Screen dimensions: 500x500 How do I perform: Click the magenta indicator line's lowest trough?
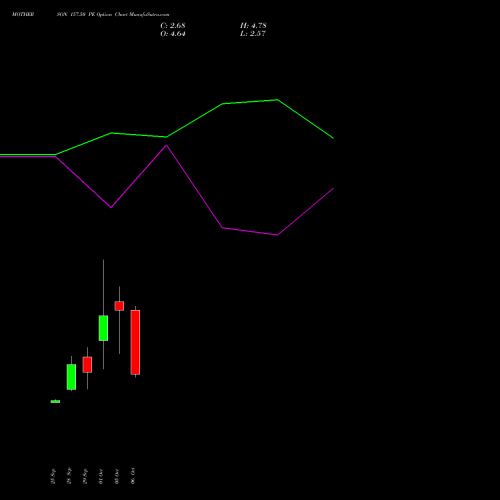(x=277, y=235)
